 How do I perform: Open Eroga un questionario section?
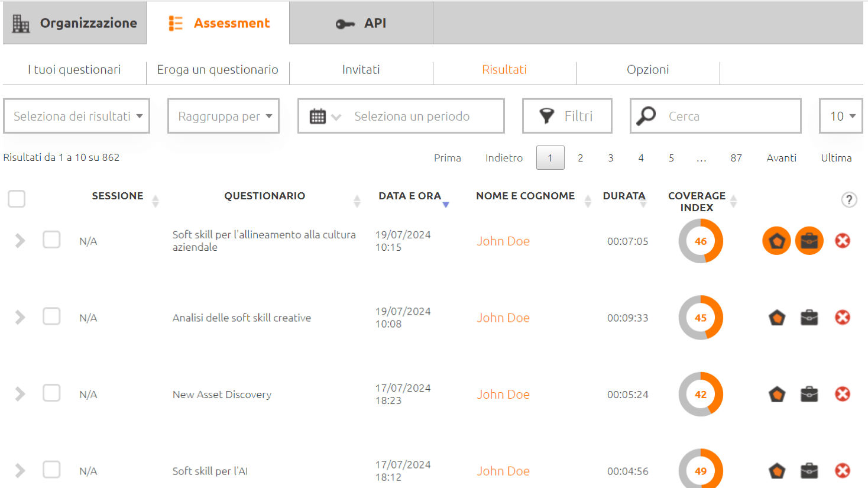point(218,70)
